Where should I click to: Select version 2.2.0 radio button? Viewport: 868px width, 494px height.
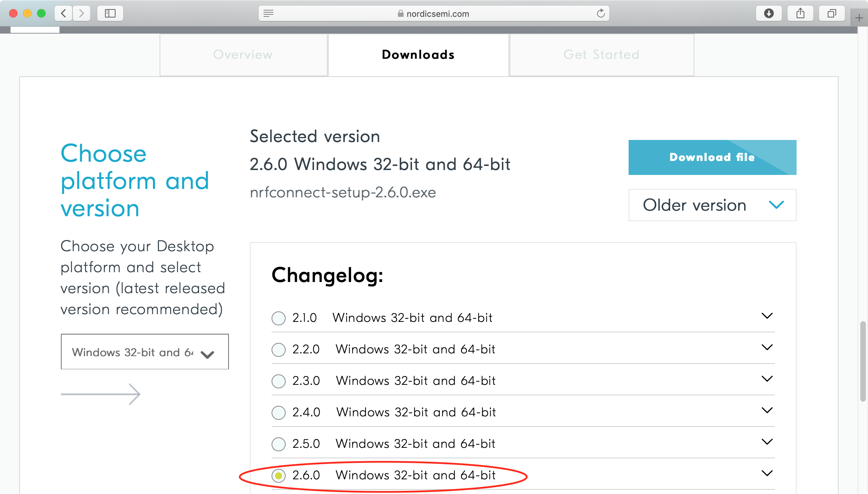(x=279, y=350)
